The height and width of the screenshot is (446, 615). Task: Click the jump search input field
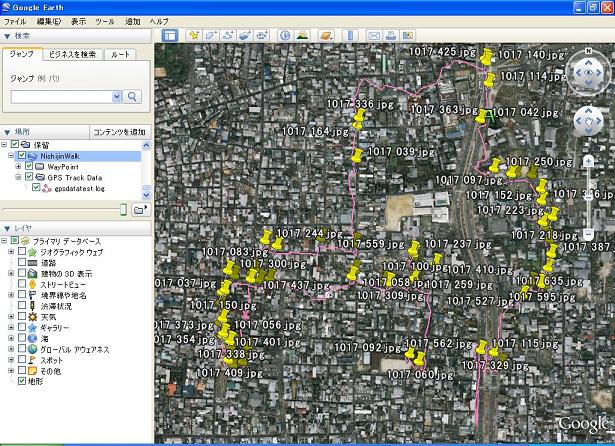click(x=62, y=96)
